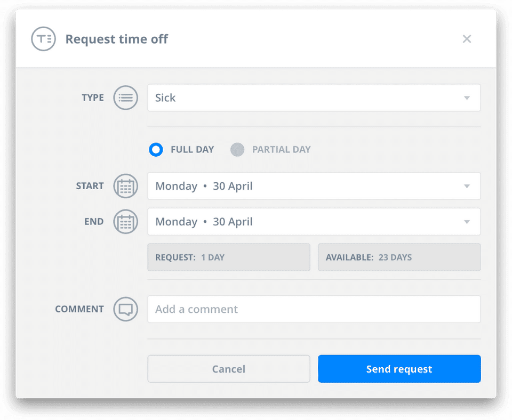Select the Partial Day radio option
The image size is (512, 420).
[x=237, y=150]
